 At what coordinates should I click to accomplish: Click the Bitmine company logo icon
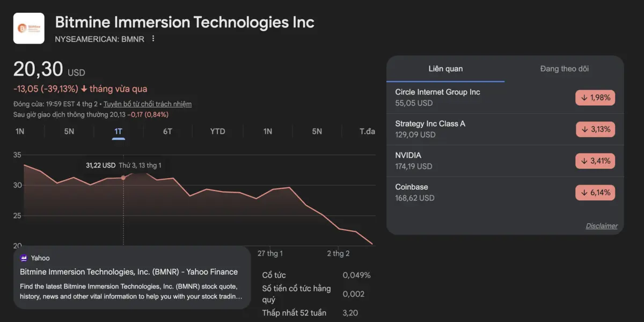click(x=29, y=28)
